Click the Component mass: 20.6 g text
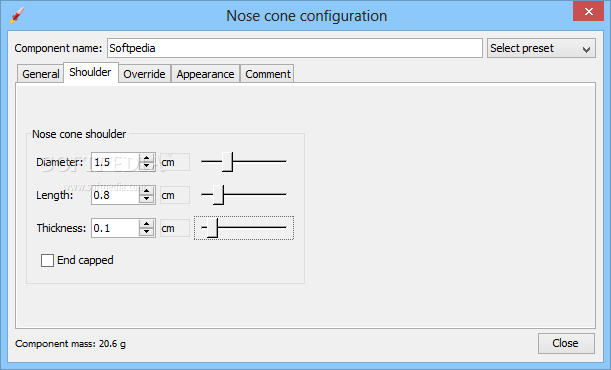This screenshot has width=611, height=370. [70, 344]
